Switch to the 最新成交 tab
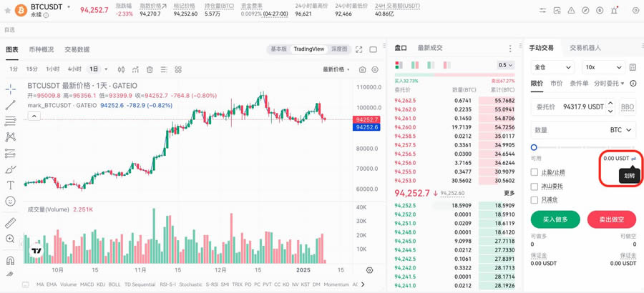The height and width of the screenshot is (293, 644). pyautogui.click(x=430, y=48)
